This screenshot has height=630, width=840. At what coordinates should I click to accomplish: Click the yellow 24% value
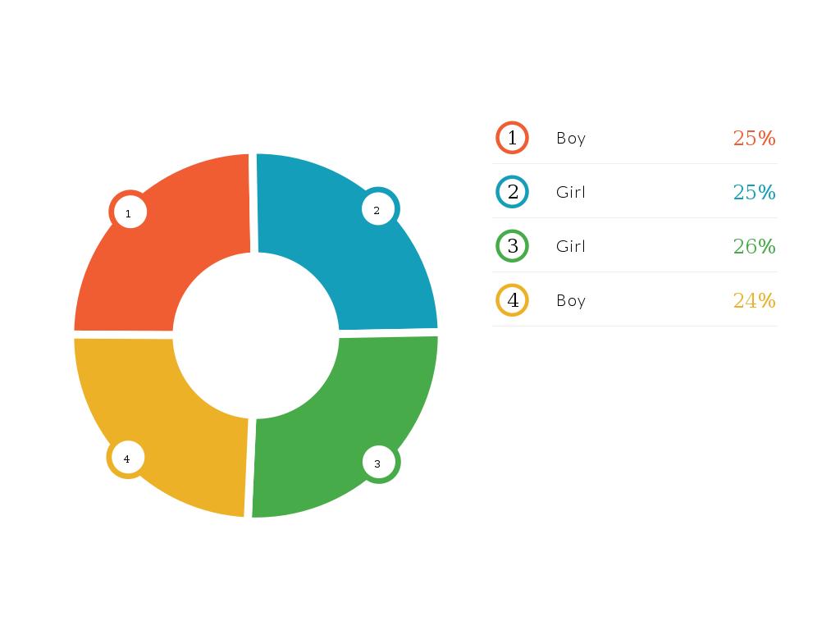click(x=754, y=300)
